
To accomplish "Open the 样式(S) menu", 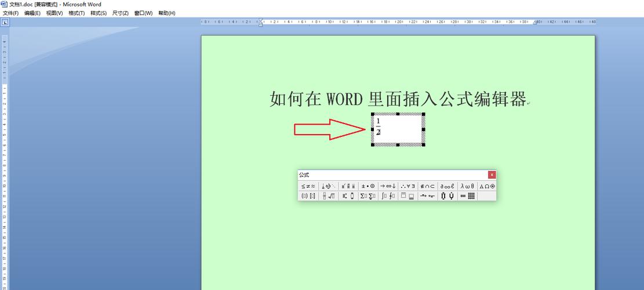I will (99, 13).
